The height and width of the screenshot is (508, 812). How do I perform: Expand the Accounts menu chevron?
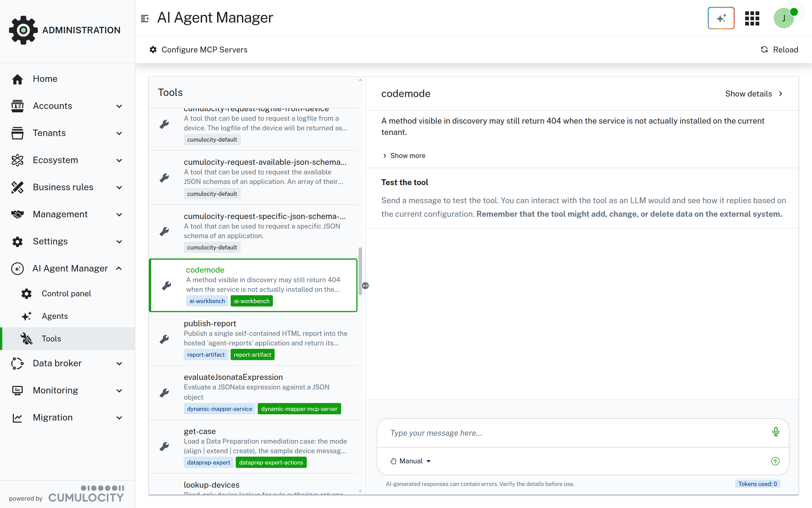(119, 106)
